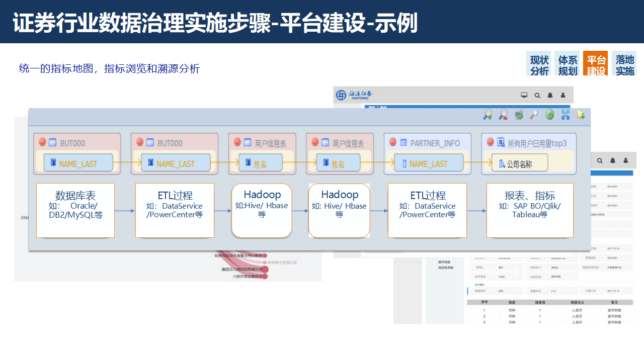Click monitor icon in Haitong window header
The width and height of the screenshot is (644, 362).
point(524,95)
